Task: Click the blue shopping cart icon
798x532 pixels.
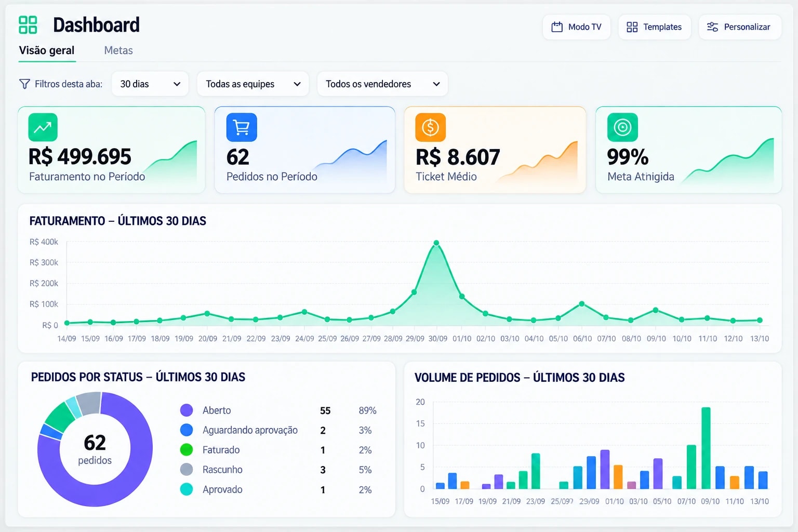Action: pyautogui.click(x=242, y=127)
